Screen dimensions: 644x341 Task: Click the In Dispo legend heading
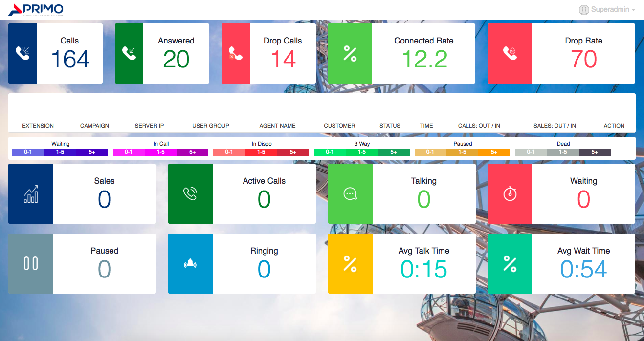click(x=262, y=144)
